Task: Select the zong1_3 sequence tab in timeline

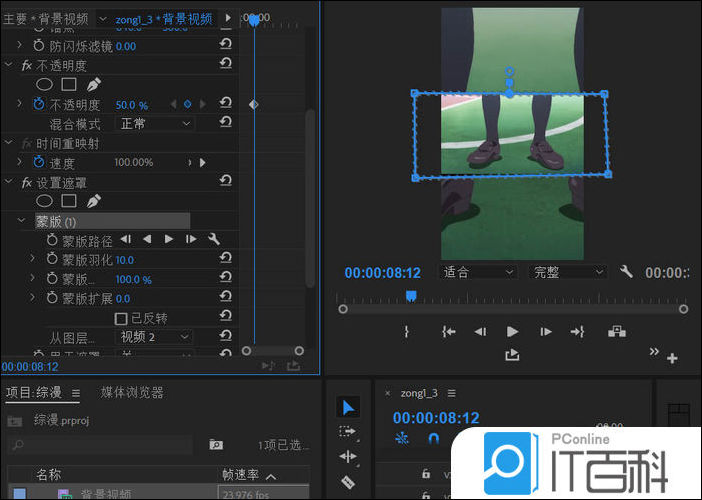Action: [421, 393]
